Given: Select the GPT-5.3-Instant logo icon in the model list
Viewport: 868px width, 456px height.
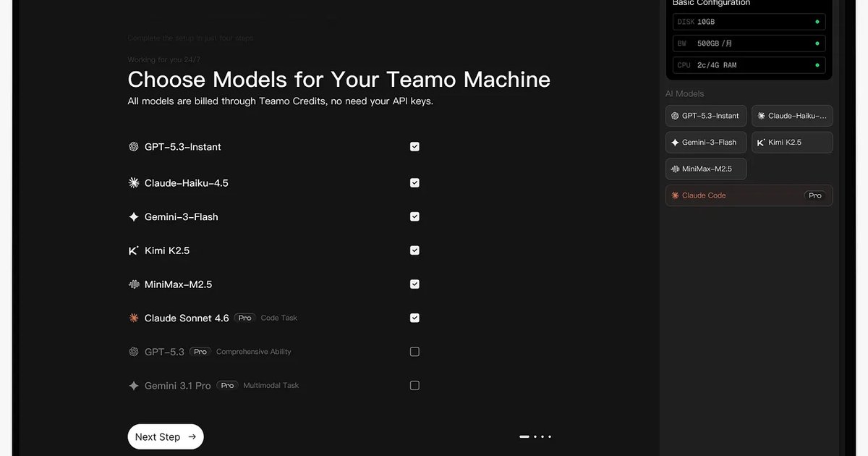Looking at the screenshot, I should click(x=134, y=146).
